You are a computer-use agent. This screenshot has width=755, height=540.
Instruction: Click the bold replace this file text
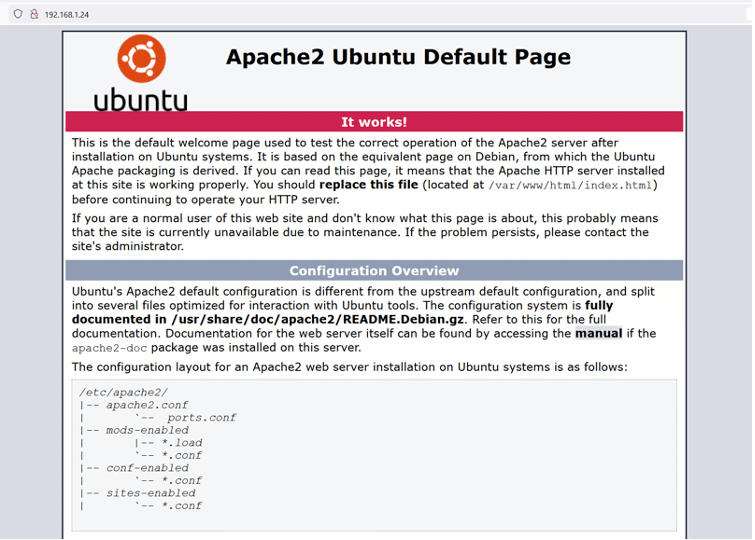coord(369,185)
